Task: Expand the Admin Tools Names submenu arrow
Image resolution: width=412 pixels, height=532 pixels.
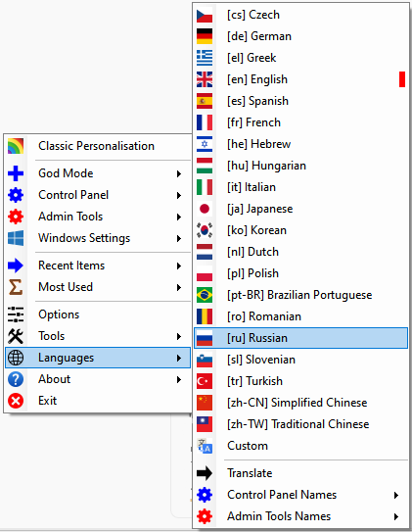Action: point(396,516)
